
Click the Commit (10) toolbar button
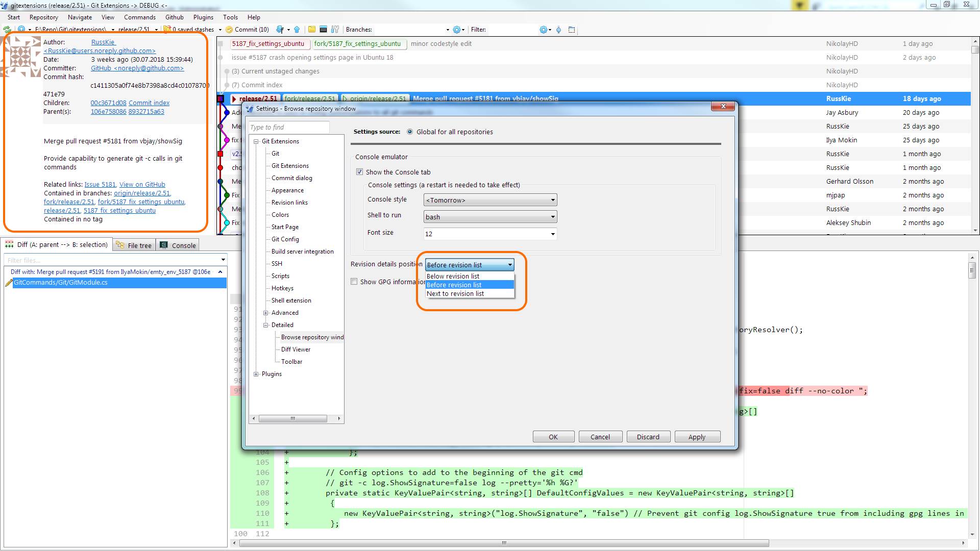coord(248,30)
